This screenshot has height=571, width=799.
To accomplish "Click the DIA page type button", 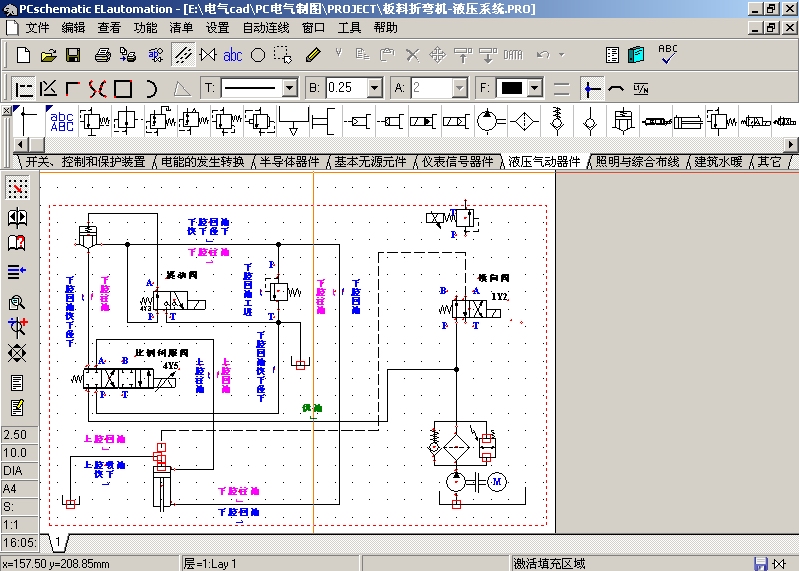I will (x=20, y=471).
